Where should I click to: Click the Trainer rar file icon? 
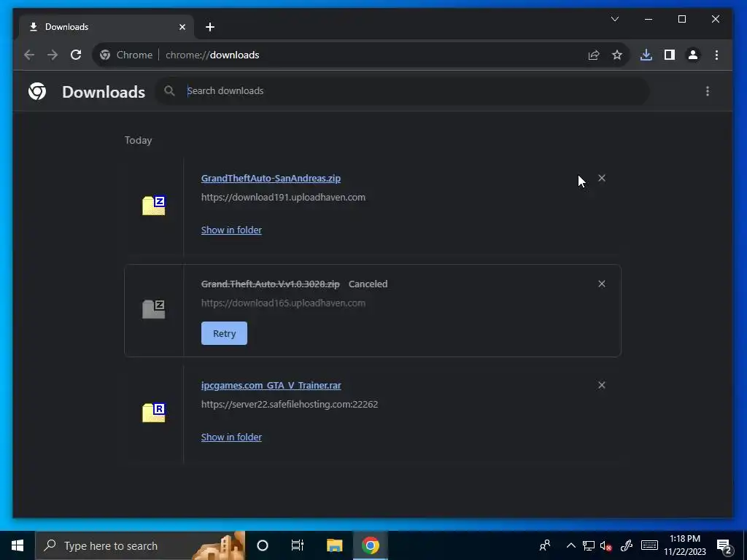point(153,413)
